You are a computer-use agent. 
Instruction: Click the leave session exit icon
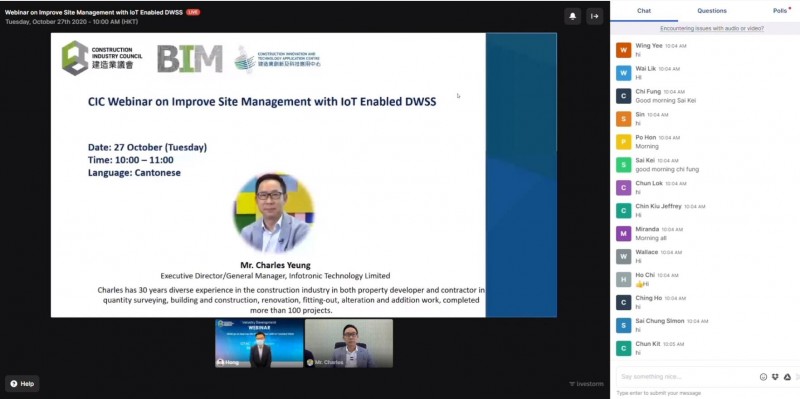pyautogui.click(x=594, y=16)
